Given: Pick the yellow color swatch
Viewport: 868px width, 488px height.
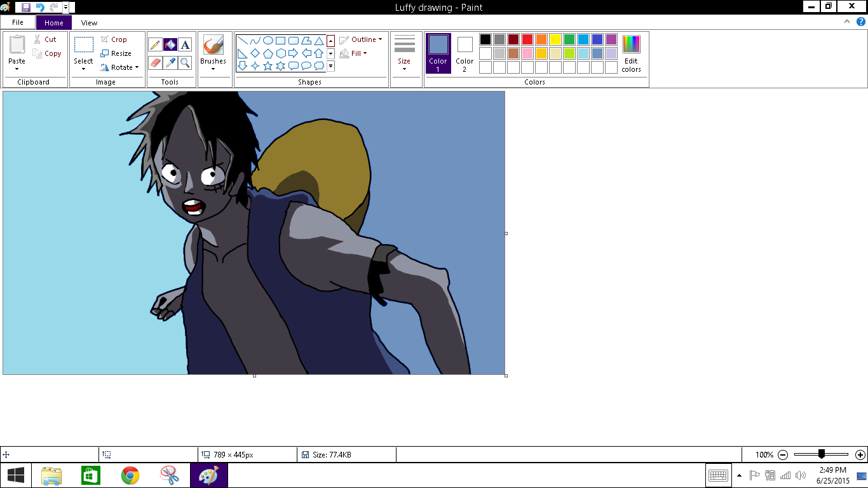Looking at the screenshot, I should click(555, 39).
